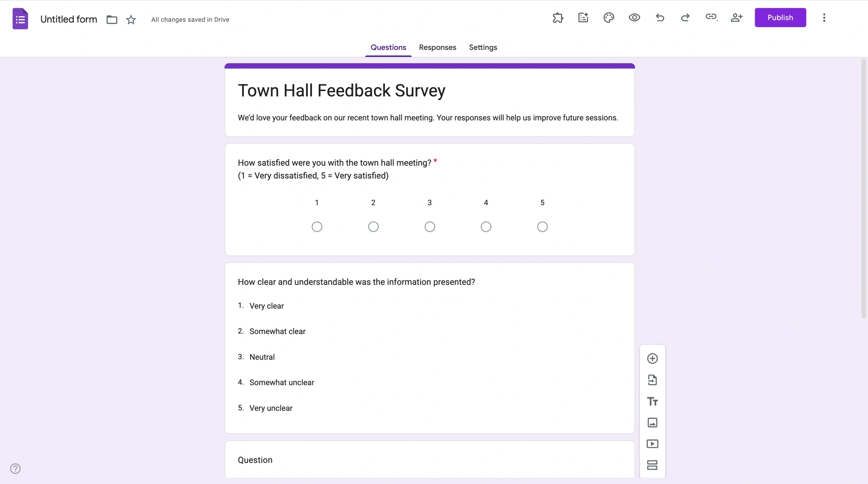Open the three-dot overflow menu
868x484 pixels.
click(x=824, y=17)
